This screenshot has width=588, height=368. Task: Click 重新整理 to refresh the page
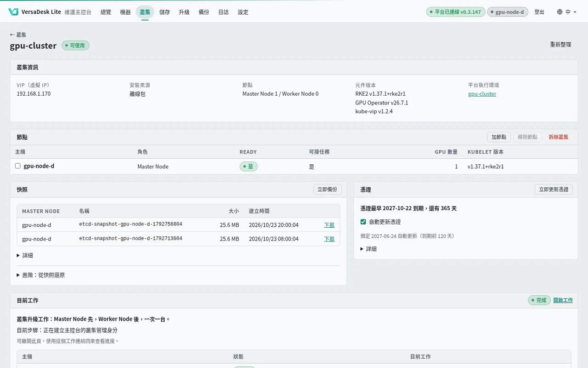click(x=561, y=45)
